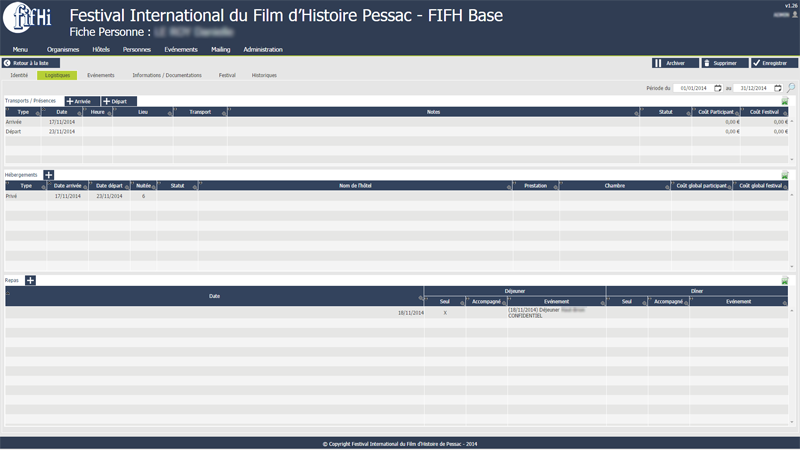Click the FIFH logo in the header
The image size is (800, 450).
(27, 17)
